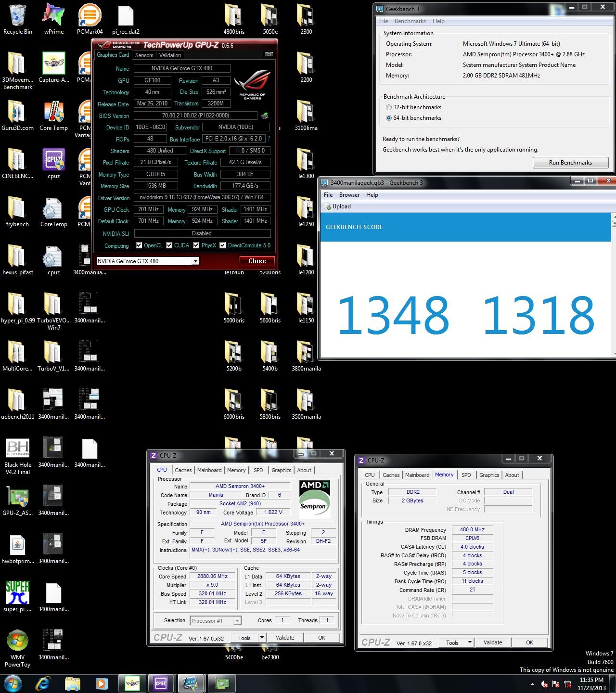Open GPU-Z_AS desktop icon
This screenshot has height=693, width=616.
(x=18, y=500)
